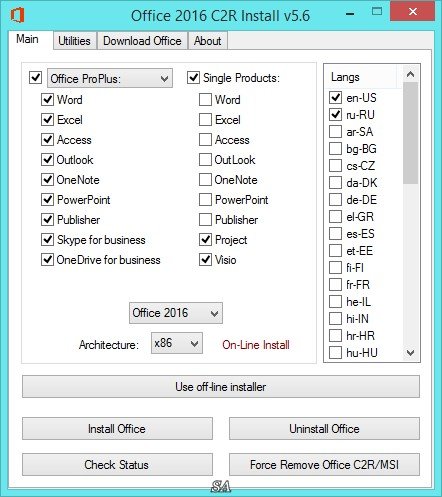Image resolution: width=442 pixels, height=497 pixels.
Task: Open the Office ProPlus edition dropdown
Action: [110, 79]
